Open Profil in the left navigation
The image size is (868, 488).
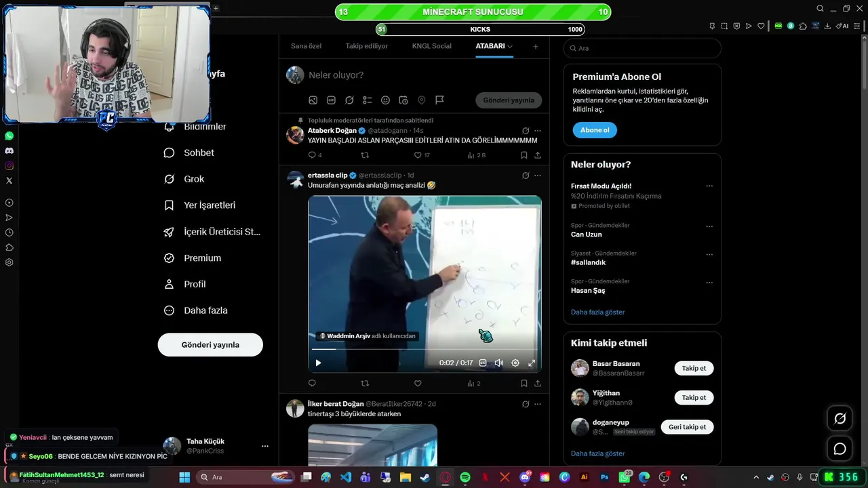click(185, 284)
